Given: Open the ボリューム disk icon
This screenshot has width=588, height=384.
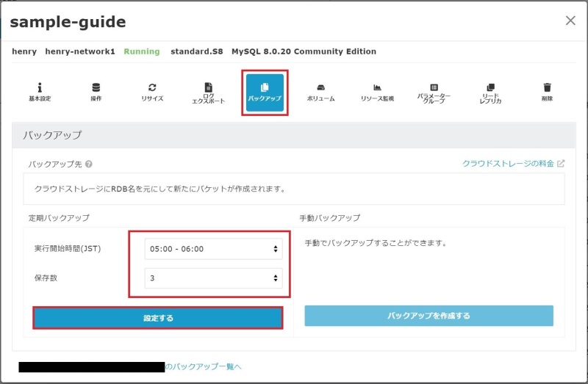Looking at the screenshot, I should coord(320,92).
